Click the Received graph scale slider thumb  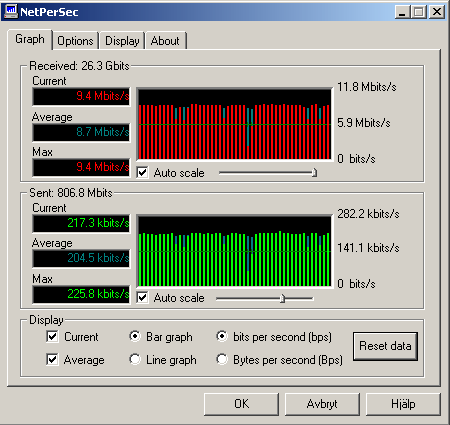click(314, 173)
